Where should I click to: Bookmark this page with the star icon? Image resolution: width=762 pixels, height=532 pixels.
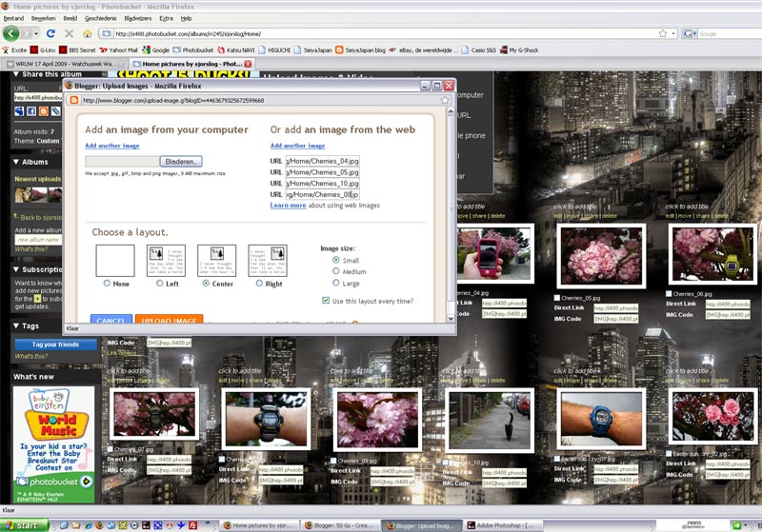coord(662,33)
